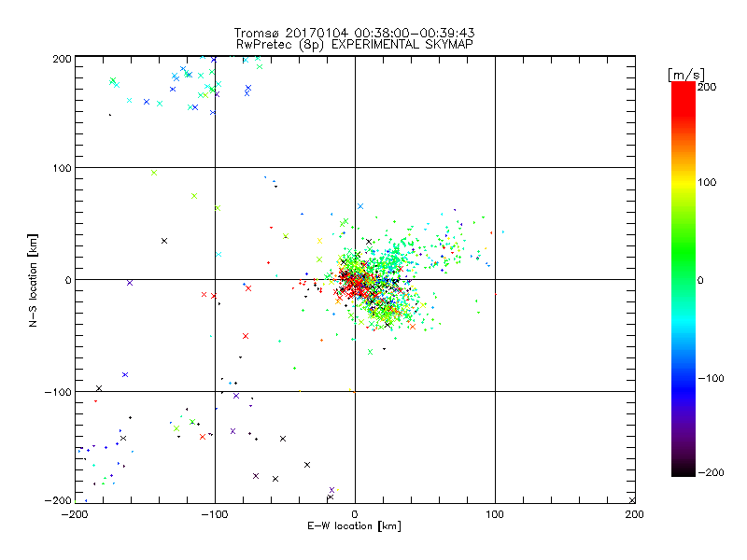747x560 pixels.
Task: Click the y-axis tick label '100'
Action: click(62, 168)
